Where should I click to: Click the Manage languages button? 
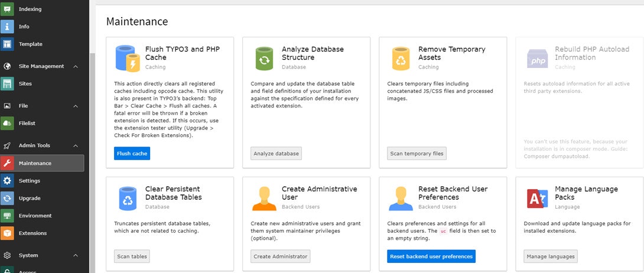pos(550,256)
